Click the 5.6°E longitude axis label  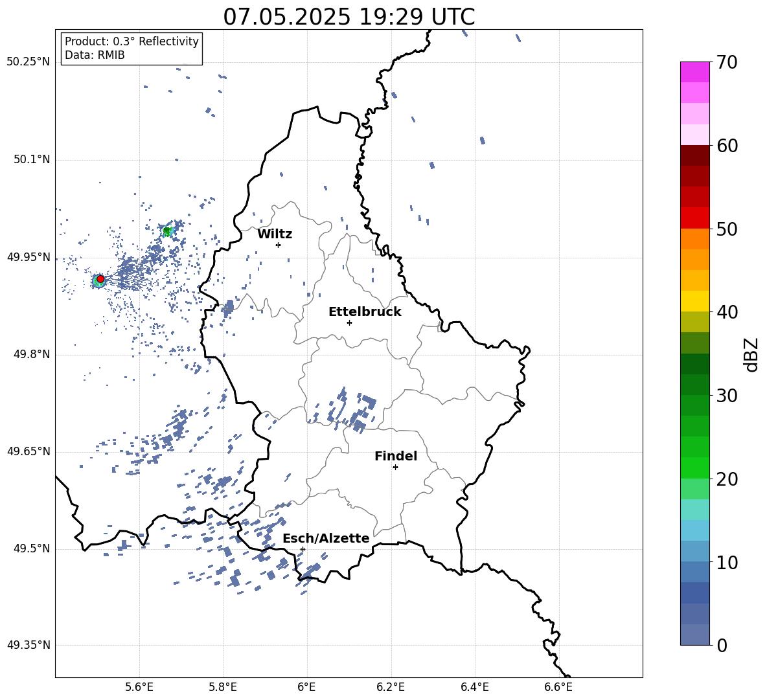point(139,687)
